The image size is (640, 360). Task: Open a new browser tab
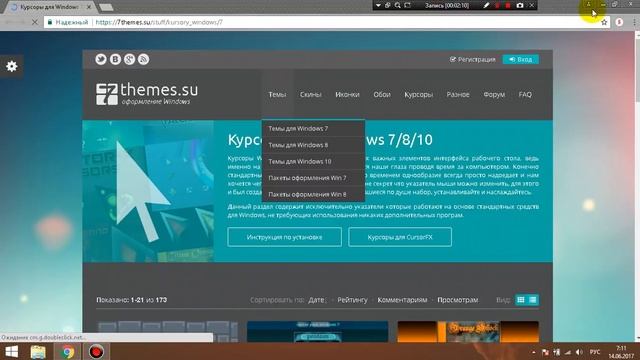106,7
